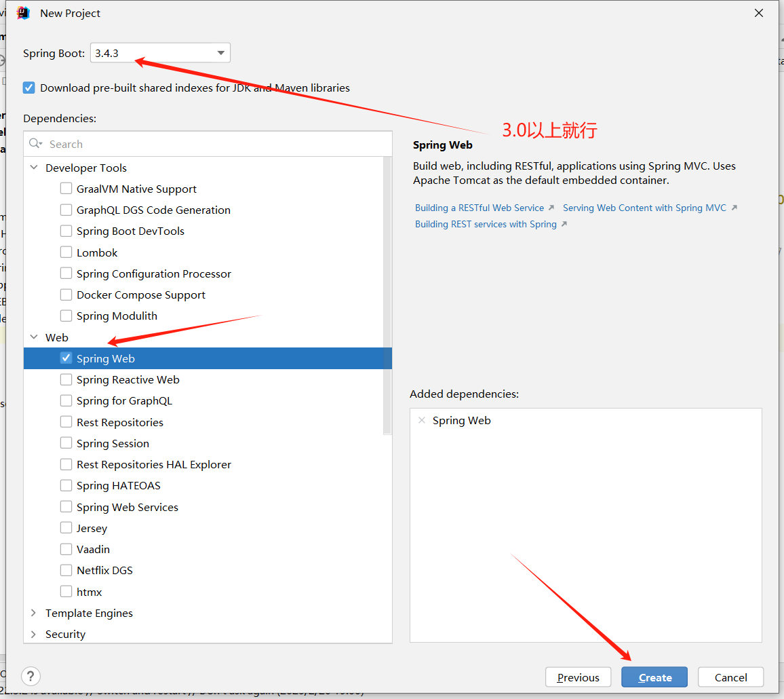Click the Previous button
784x699 pixels.
578,677
